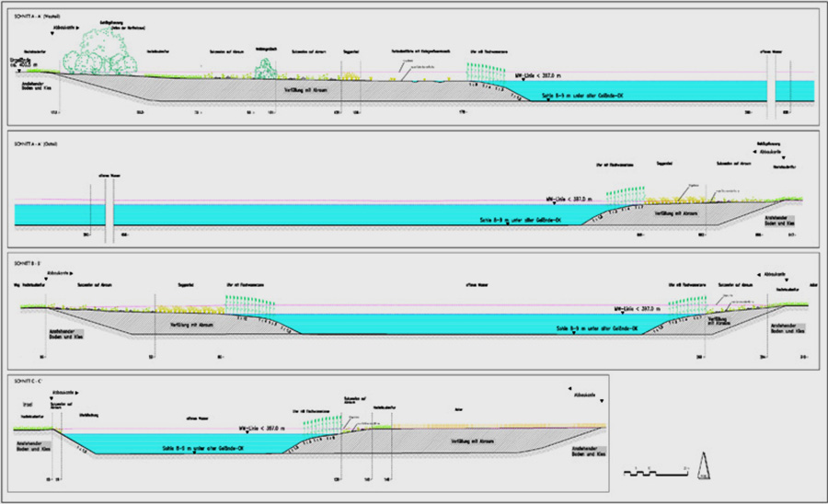This screenshot has width=828, height=504.
Task: Click the north arrow triangle symbol at bottom right
Action: pos(704,468)
